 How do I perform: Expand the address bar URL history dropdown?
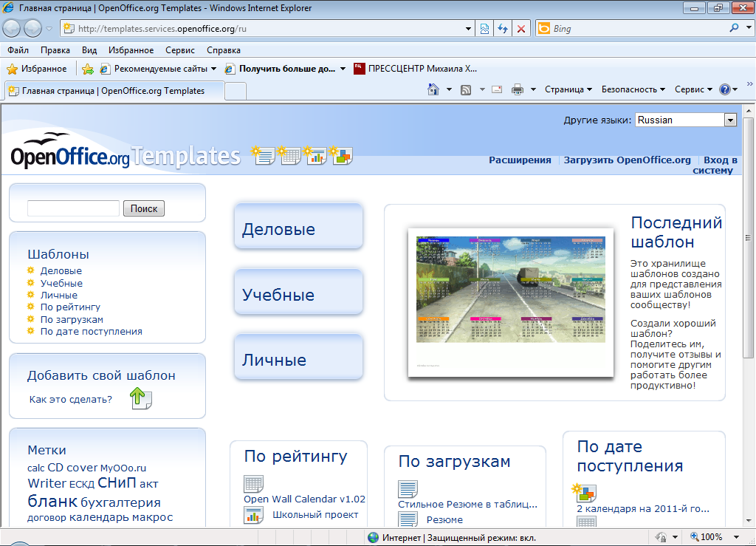tap(468, 29)
